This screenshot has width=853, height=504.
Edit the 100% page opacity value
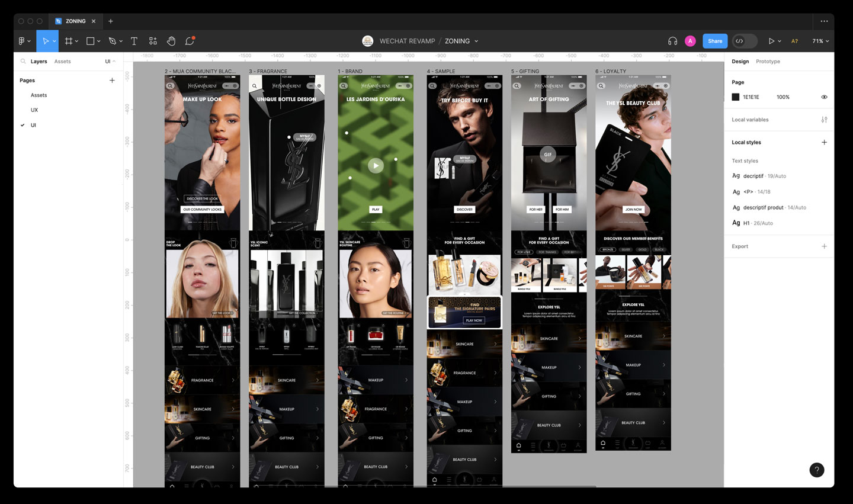coord(783,97)
